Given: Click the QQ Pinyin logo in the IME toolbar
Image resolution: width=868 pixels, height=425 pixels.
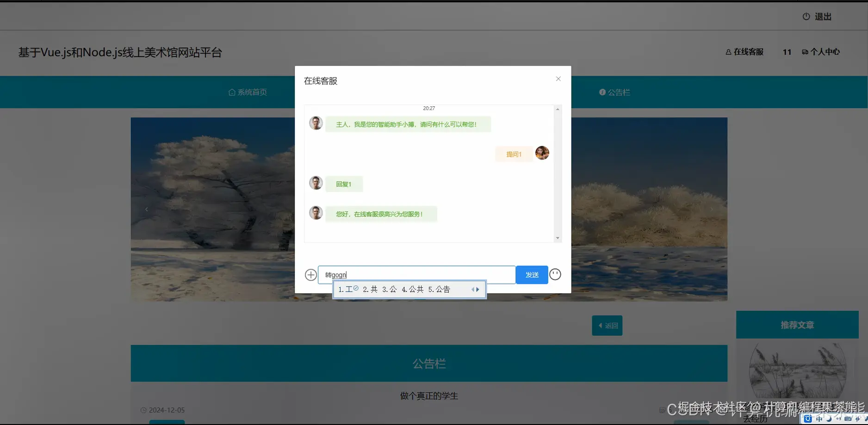Looking at the screenshot, I should tap(808, 419).
